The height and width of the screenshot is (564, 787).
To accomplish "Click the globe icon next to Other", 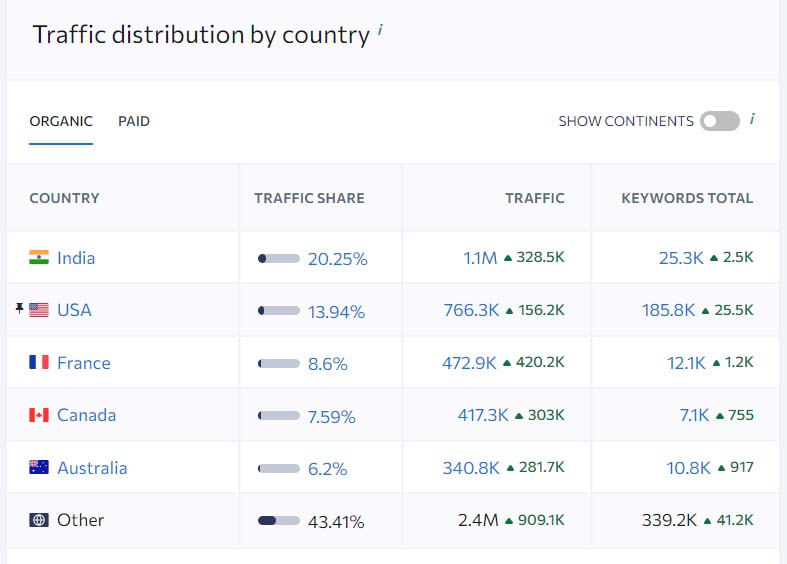I will click(39, 520).
